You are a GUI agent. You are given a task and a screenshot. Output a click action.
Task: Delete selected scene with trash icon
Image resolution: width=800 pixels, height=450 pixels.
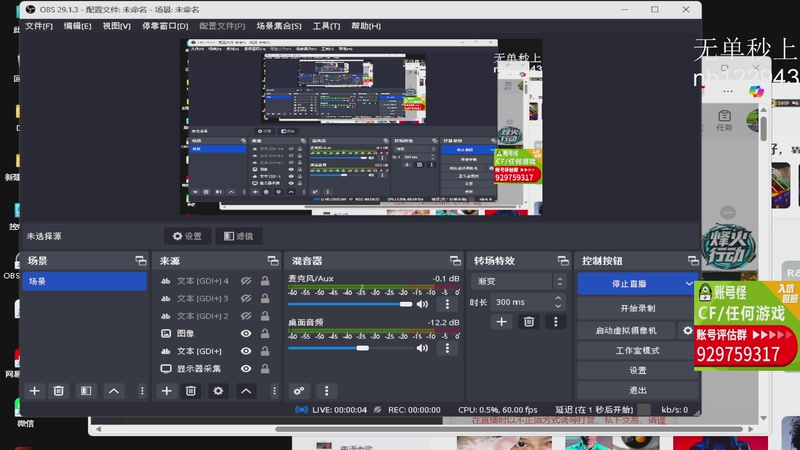coord(58,391)
